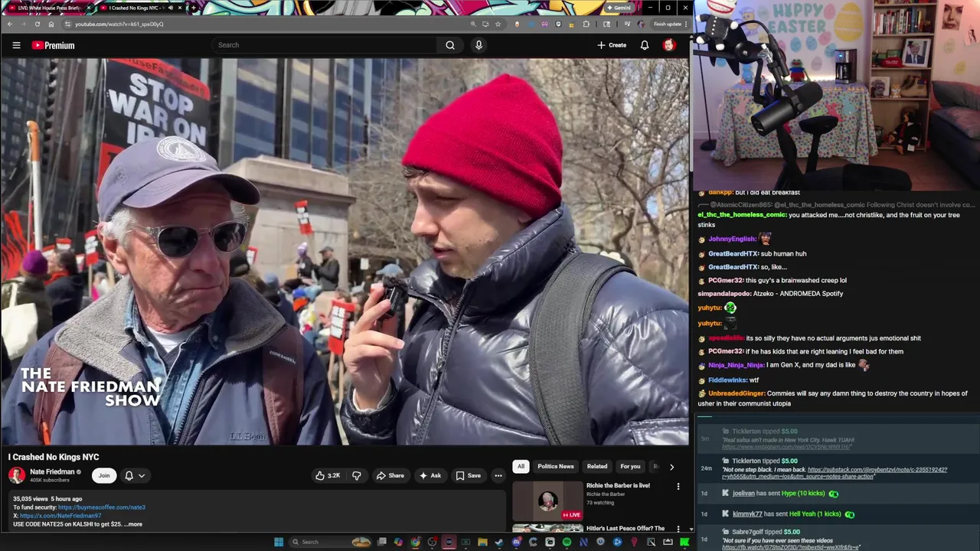Open Nate Friedman channel avatar
The width and height of the screenshot is (980, 551).
(x=17, y=475)
